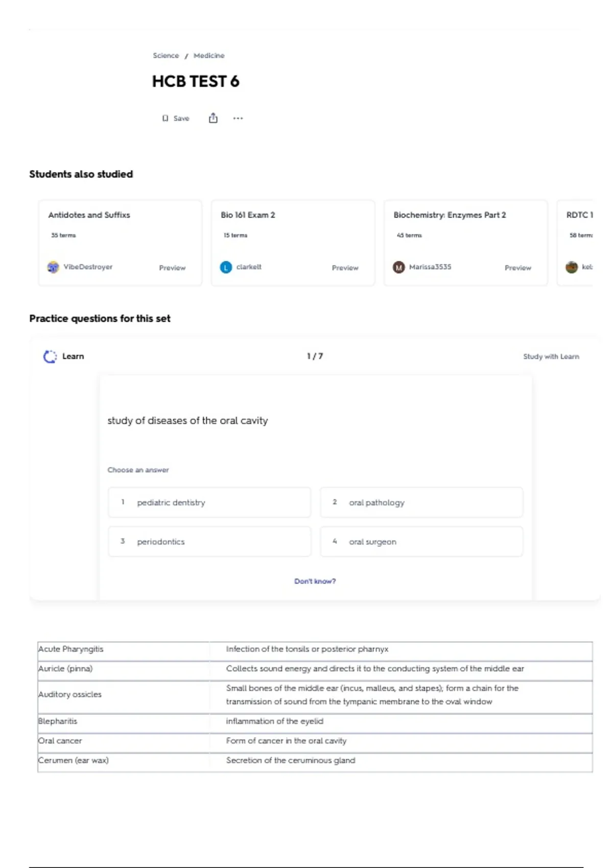Image resolution: width=613 pixels, height=868 pixels.
Task: Open Marissa3535's profile avatar
Action: (398, 267)
